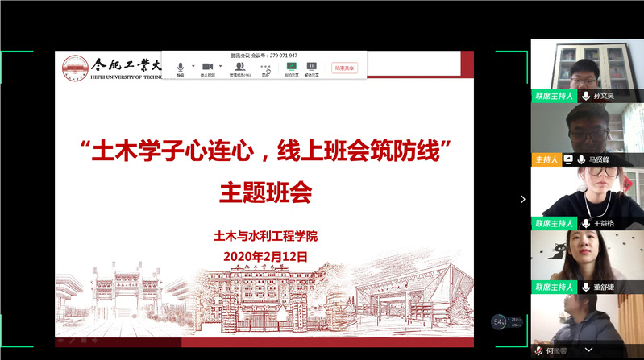Open the More options ellipsis menu
The width and height of the screenshot is (644, 360).
(x=265, y=68)
